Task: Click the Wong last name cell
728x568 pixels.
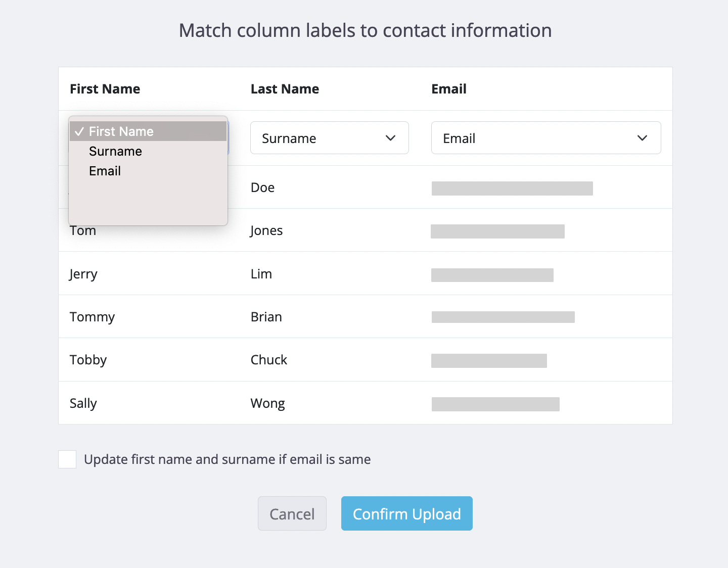Action: tap(267, 403)
